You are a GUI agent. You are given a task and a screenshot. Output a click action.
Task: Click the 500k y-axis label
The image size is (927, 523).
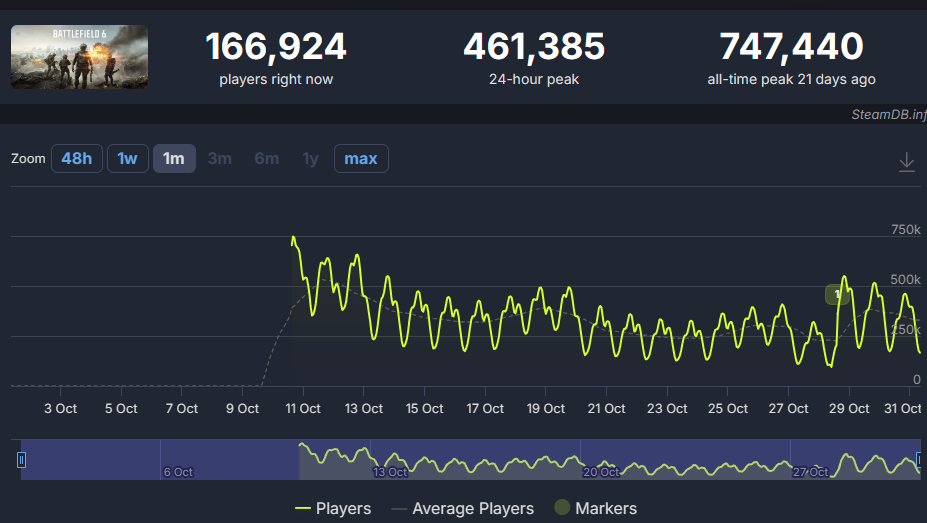tap(906, 279)
